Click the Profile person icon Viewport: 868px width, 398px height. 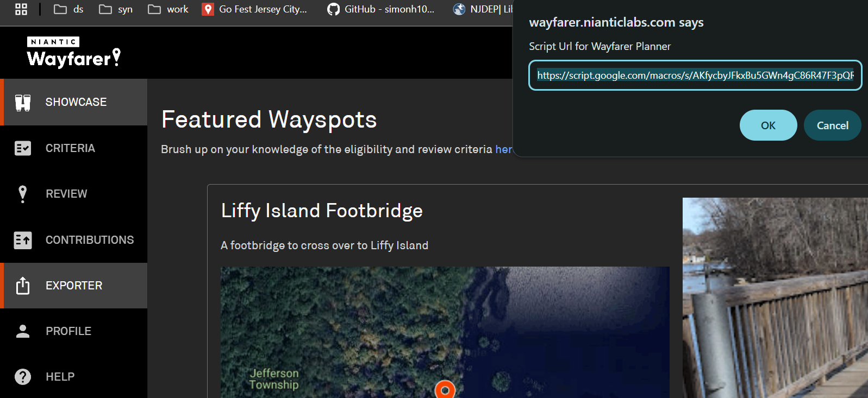[23, 331]
